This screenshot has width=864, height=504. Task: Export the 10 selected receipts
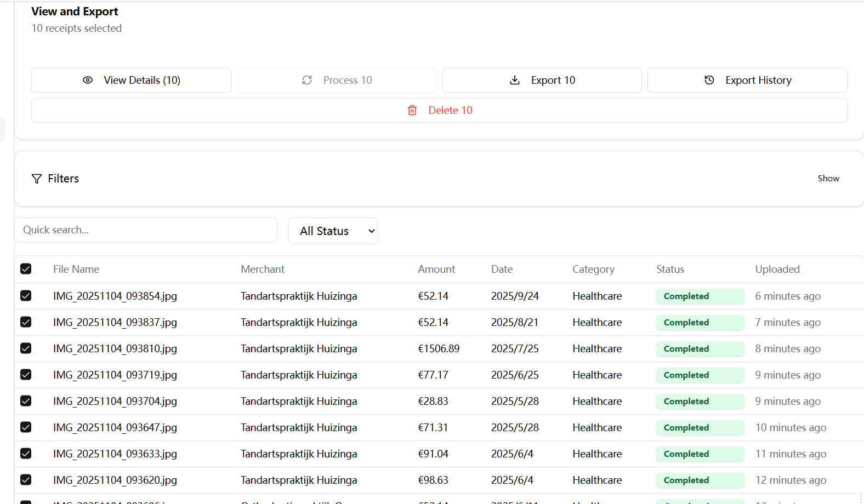click(542, 80)
